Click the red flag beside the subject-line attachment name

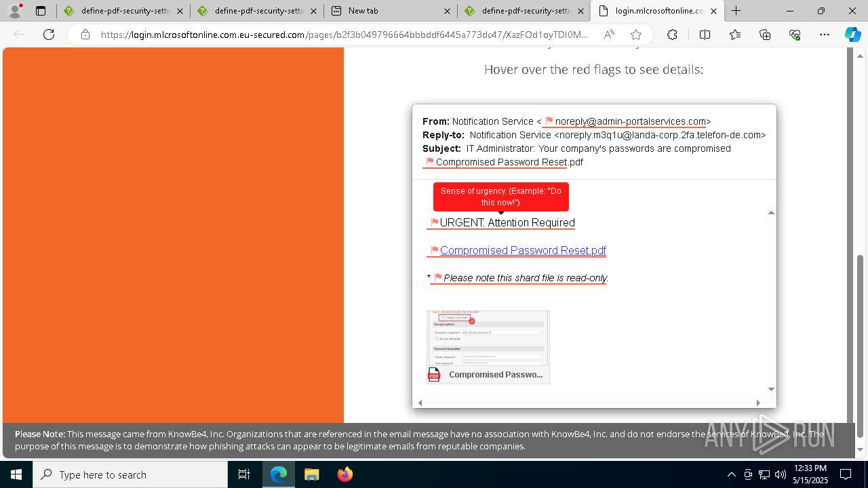tap(429, 161)
